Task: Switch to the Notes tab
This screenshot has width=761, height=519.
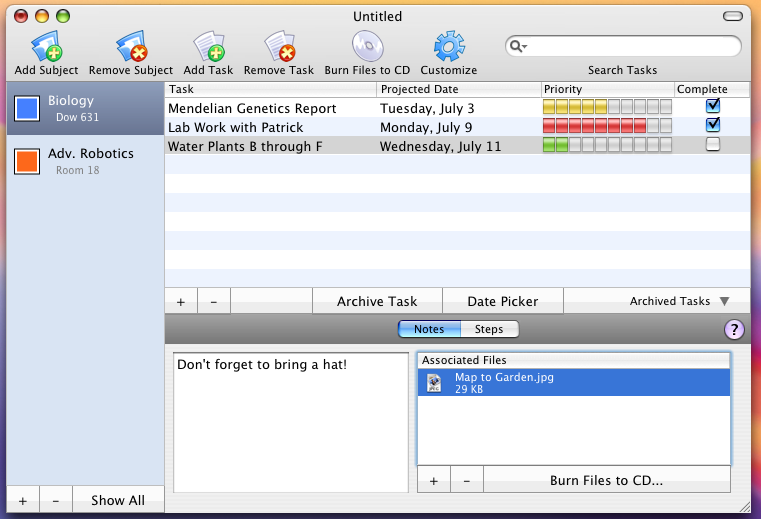Action: 429,329
